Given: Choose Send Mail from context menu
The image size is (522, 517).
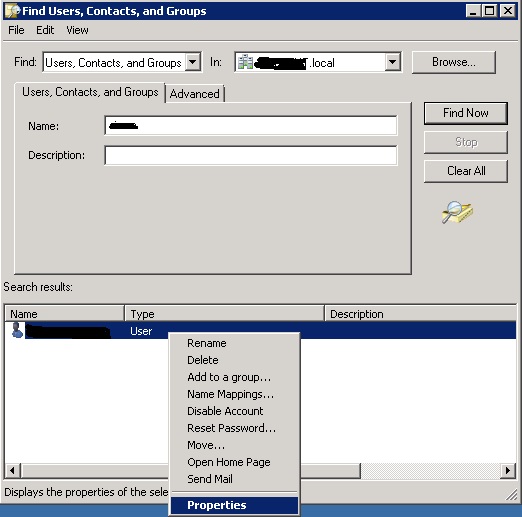Looking at the screenshot, I should pyautogui.click(x=234, y=479).
